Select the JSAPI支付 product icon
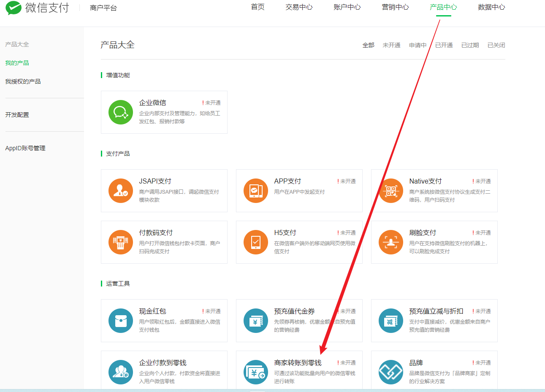Screen dimensions: 545x392 [120, 191]
